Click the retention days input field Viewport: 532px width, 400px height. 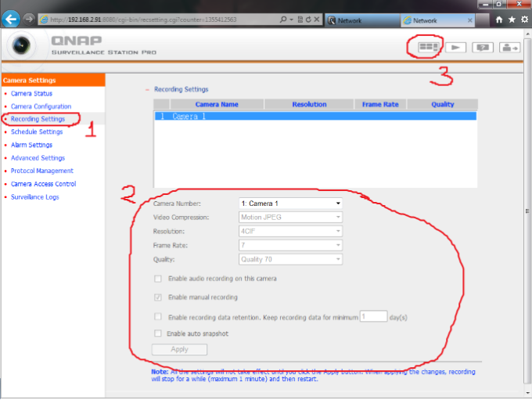tap(373, 316)
